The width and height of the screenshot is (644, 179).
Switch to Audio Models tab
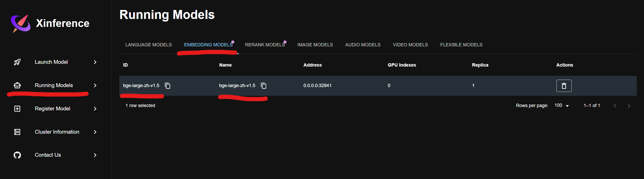(x=363, y=45)
